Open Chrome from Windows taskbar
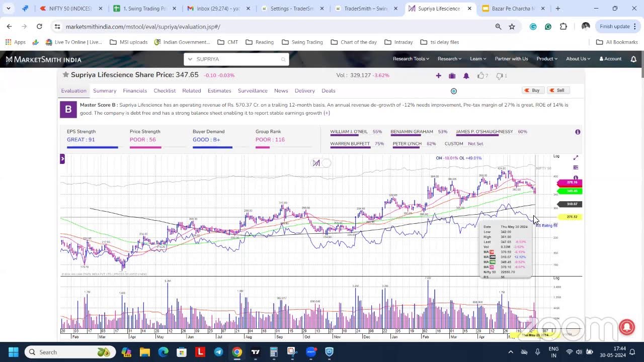This screenshot has height=362, width=644. [237, 352]
